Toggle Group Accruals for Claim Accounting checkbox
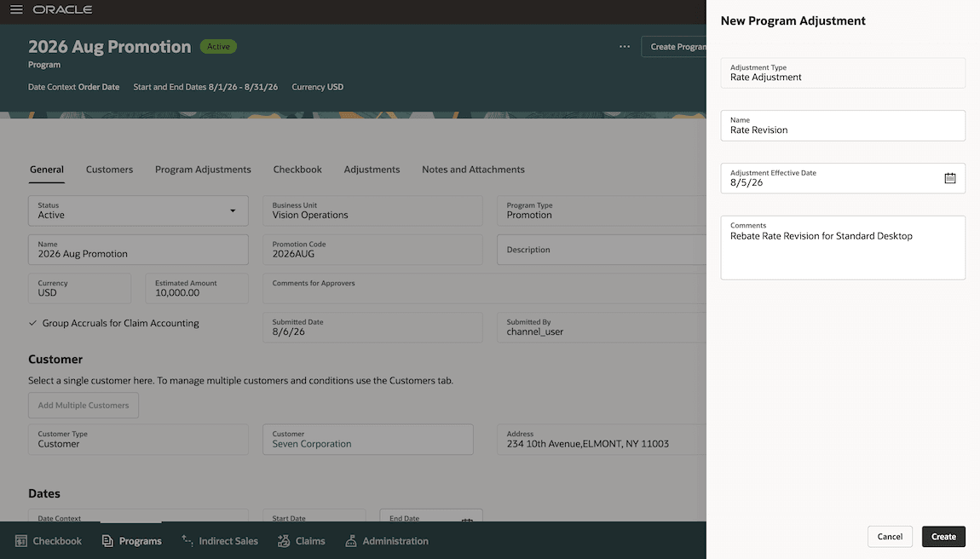This screenshot has width=980, height=559. coord(32,323)
